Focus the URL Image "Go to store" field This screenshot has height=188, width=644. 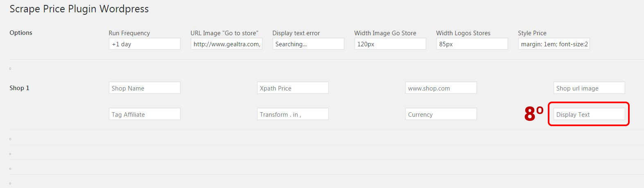click(x=226, y=44)
